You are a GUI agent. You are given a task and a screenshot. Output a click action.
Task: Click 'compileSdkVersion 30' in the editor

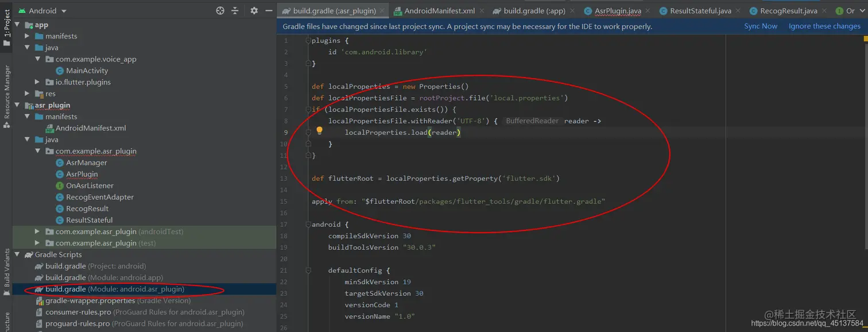370,236
